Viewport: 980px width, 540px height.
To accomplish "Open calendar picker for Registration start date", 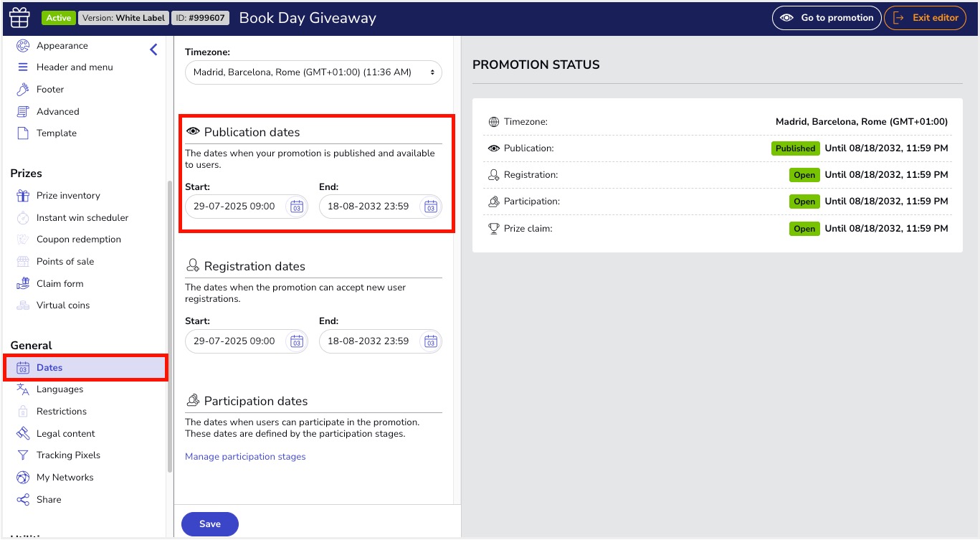I will click(x=296, y=341).
